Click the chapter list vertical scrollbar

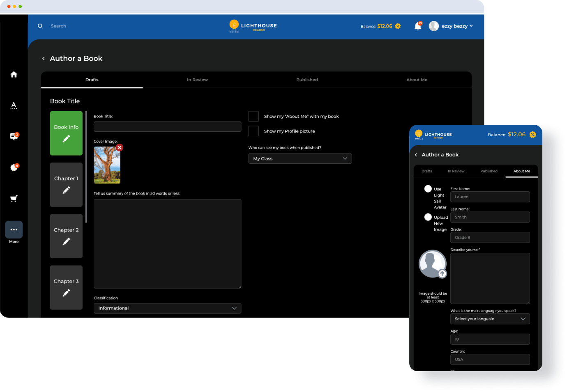point(86,167)
